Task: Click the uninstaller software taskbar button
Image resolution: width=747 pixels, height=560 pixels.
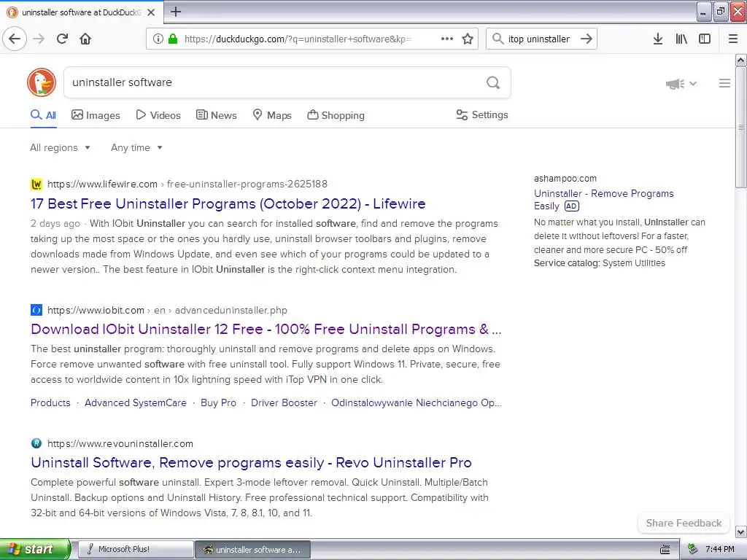Action: (252, 549)
